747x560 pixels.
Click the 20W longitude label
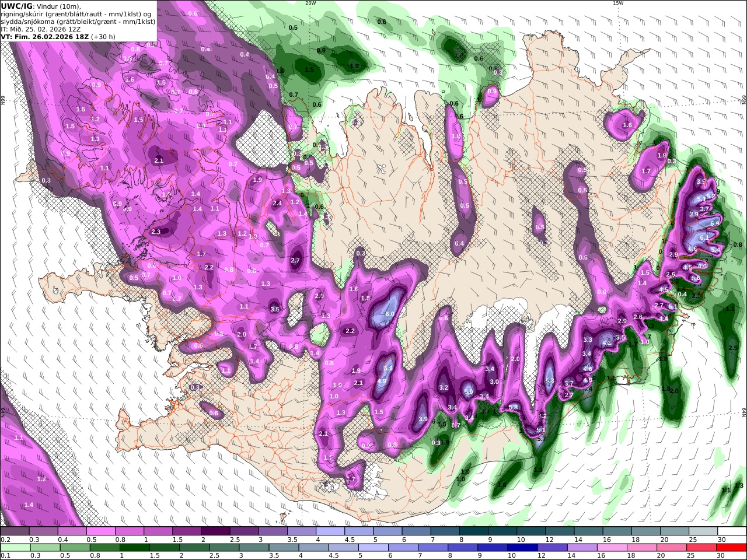311,3
